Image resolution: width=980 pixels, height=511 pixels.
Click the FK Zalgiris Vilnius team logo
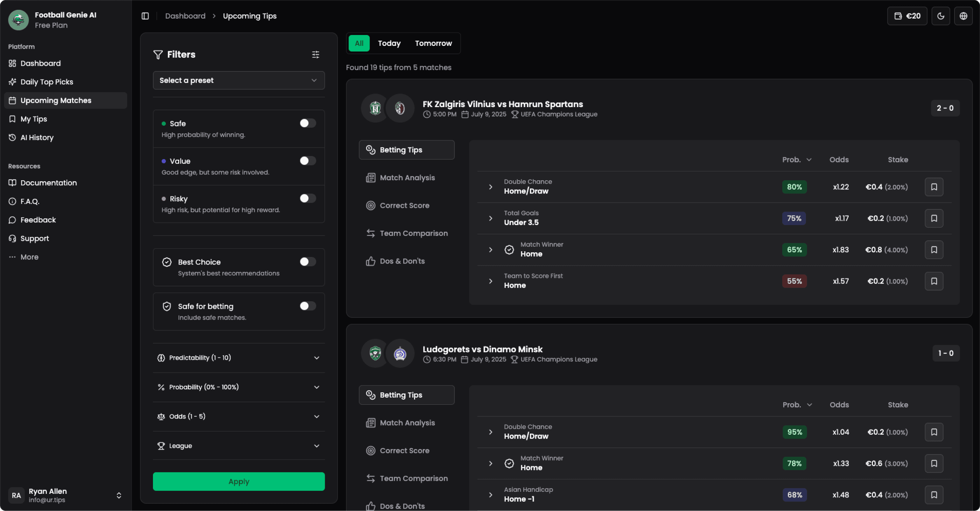[375, 108]
